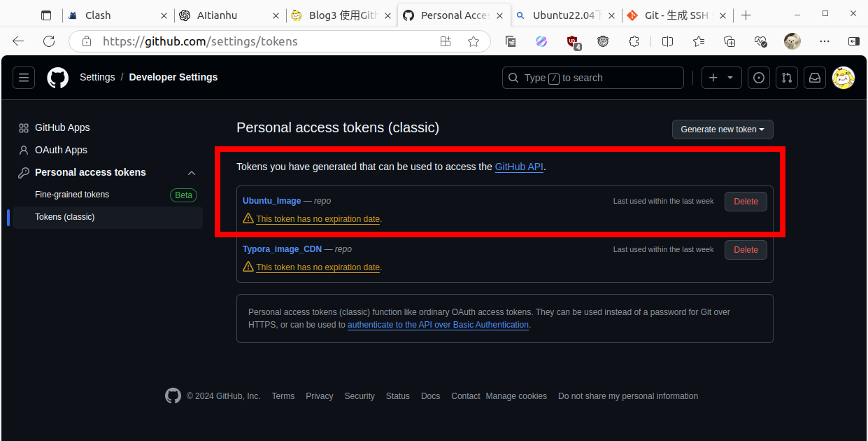Image resolution: width=868 pixels, height=441 pixels.
Task: Collapse the Personal access tokens section chevron
Action: pyautogui.click(x=192, y=173)
